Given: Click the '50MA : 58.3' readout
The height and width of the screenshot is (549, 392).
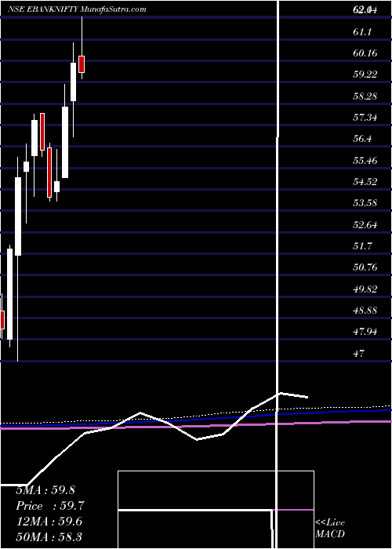Looking at the screenshot, I should (49, 537).
